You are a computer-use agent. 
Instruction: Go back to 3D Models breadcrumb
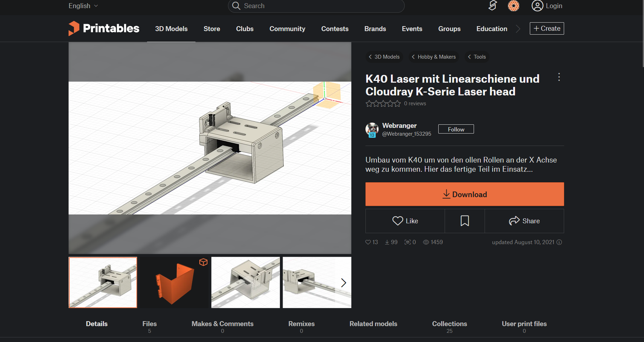(384, 57)
